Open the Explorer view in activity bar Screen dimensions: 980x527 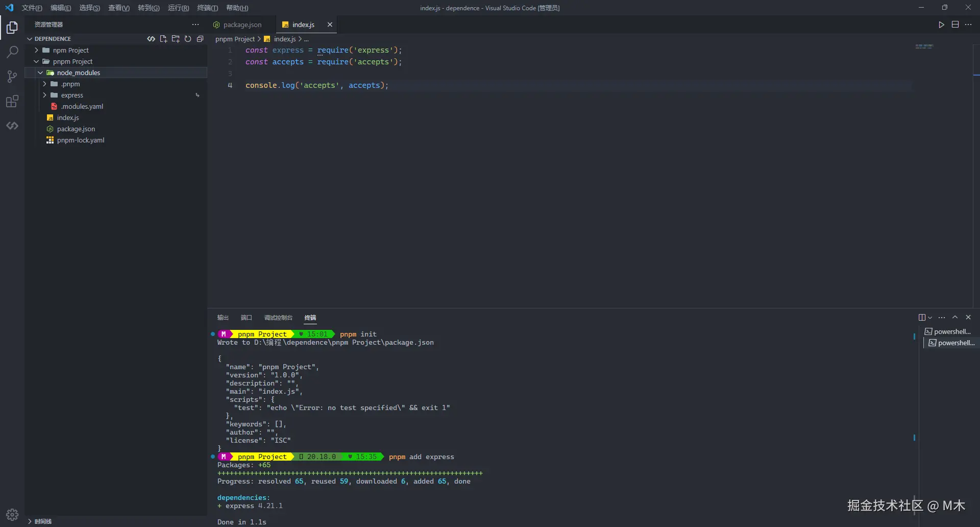coord(12,28)
